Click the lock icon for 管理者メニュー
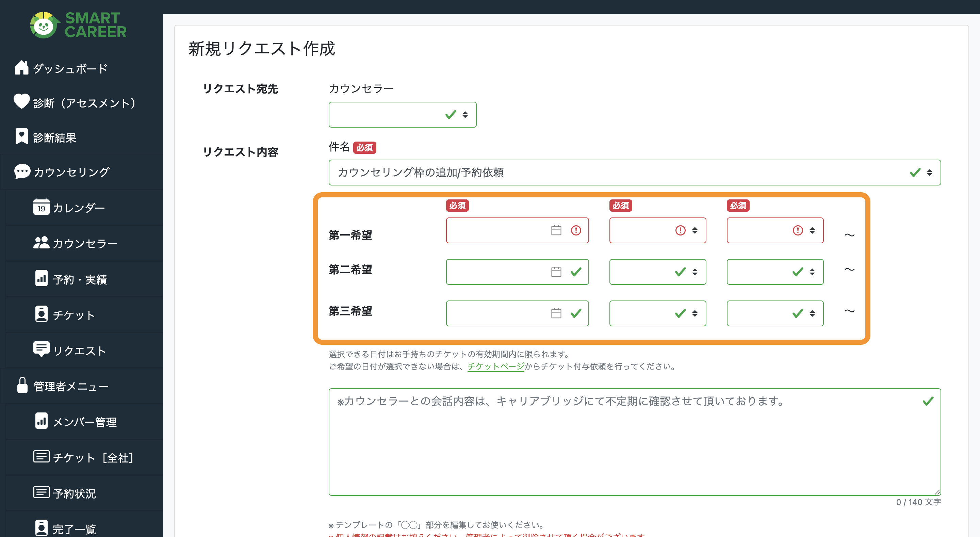Screen dimensions: 980x537 22,385
